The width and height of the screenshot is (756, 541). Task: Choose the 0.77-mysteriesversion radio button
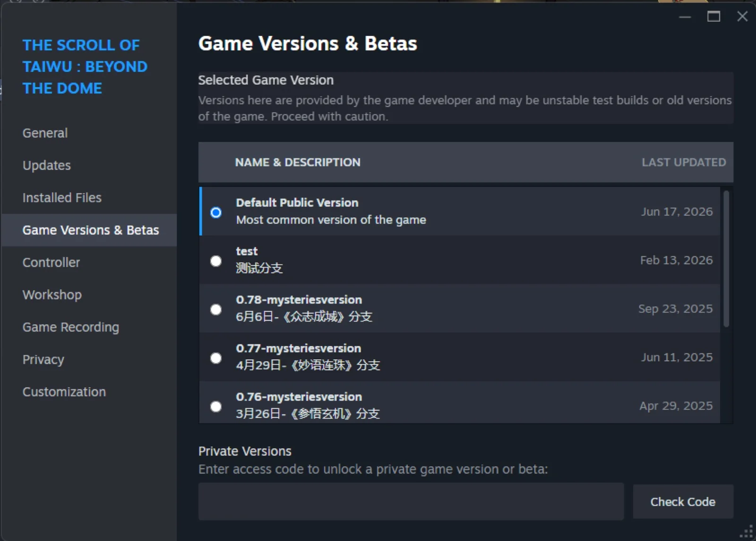tap(216, 358)
